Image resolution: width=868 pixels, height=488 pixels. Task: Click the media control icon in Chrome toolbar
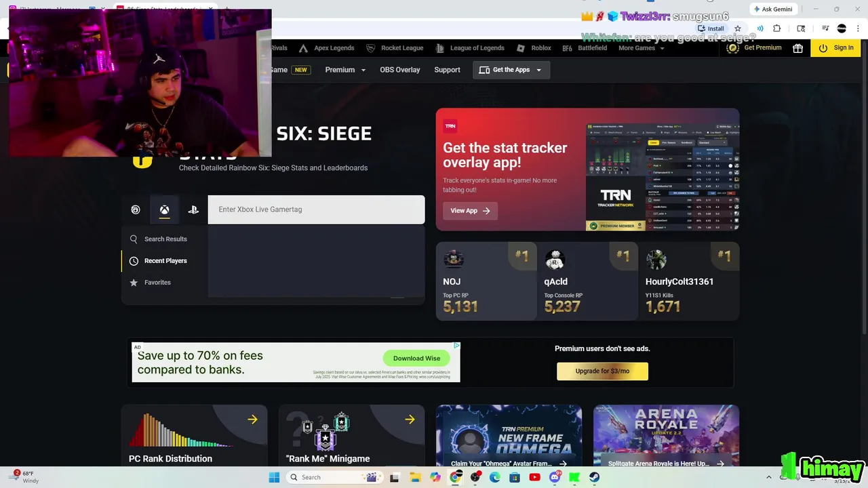pyautogui.click(x=825, y=28)
